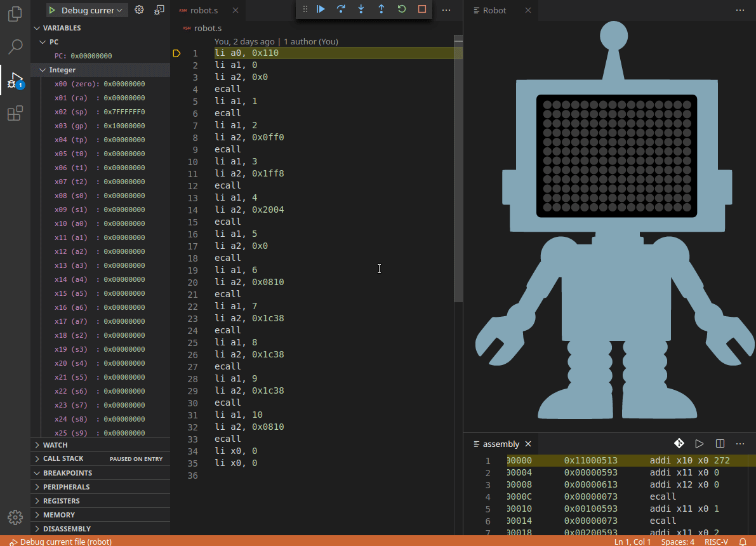Click the robot's LED display screen
This screenshot has width=756, height=546.
(616, 156)
